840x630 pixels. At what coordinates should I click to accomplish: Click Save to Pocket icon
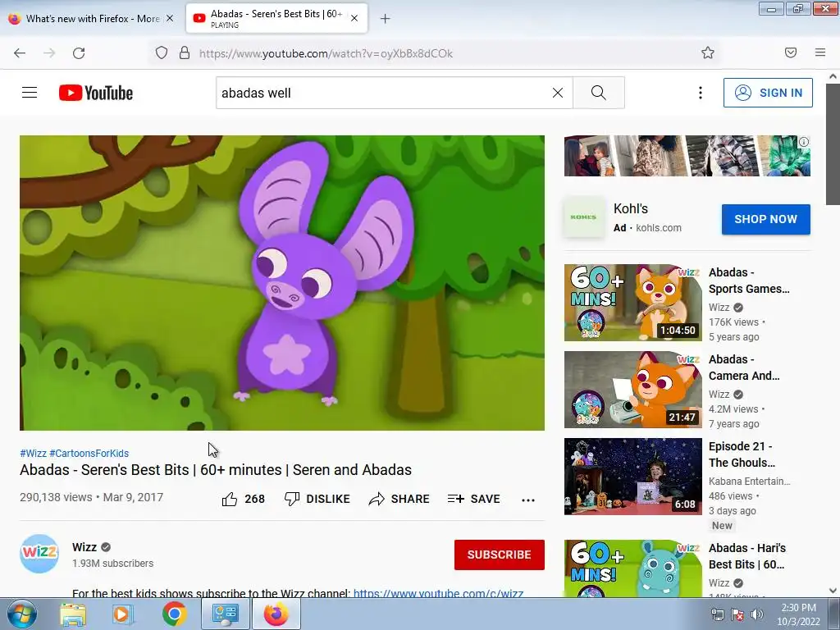click(x=791, y=52)
